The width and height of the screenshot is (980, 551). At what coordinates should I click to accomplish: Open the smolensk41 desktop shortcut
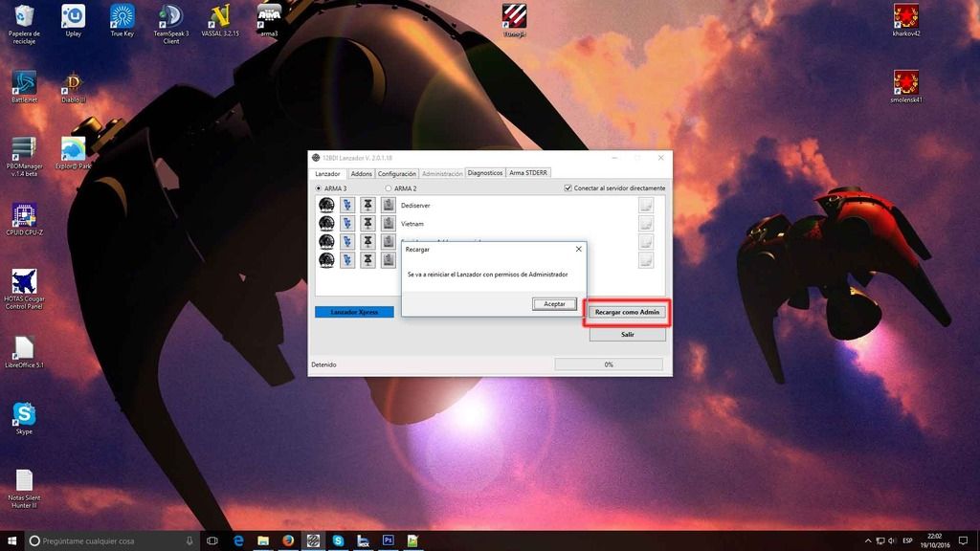pyautogui.click(x=905, y=87)
